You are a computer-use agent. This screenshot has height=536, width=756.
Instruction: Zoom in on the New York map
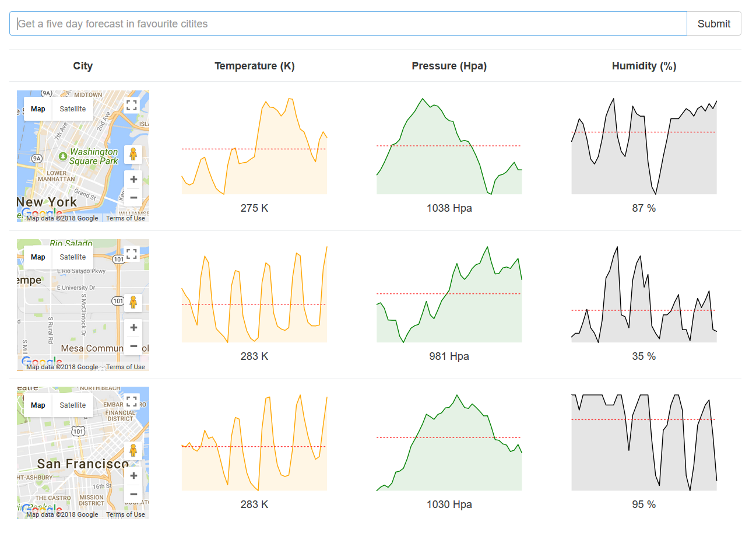point(133,179)
